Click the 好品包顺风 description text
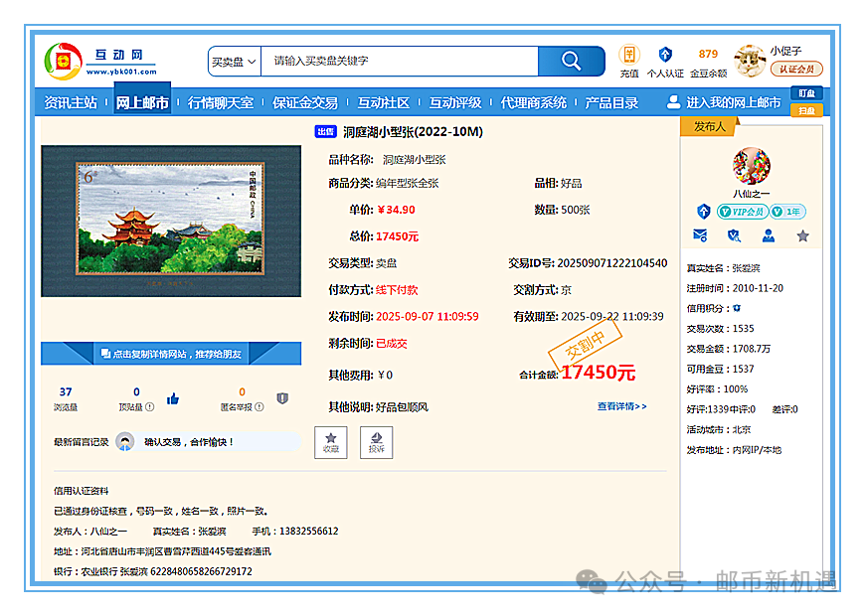Image resolution: width=865 pixels, height=616 pixels. click(x=402, y=407)
